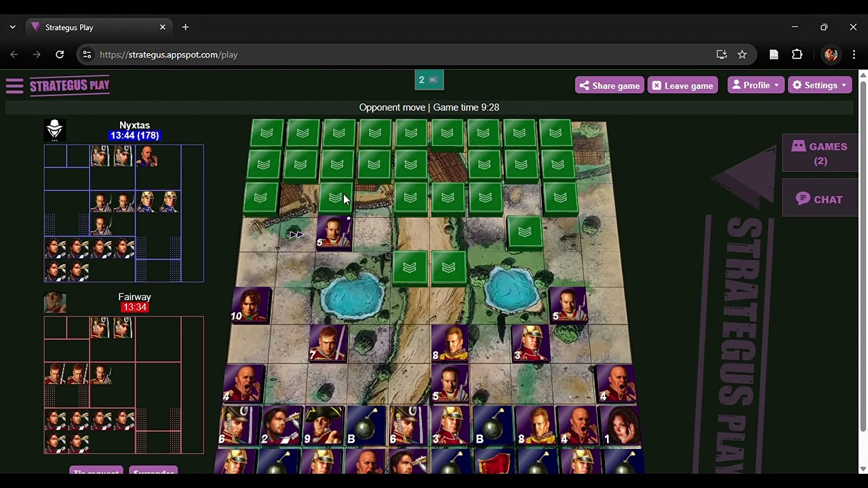Select your piece numbered 9
The height and width of the screenshot is (488, 868).
[323, 426]
